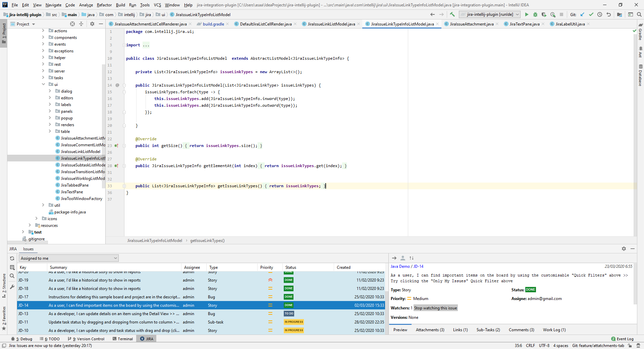644x349 pixels.
Task: Open the Version Control tool window
Action: pyautogui.click(x=86, y=339)
